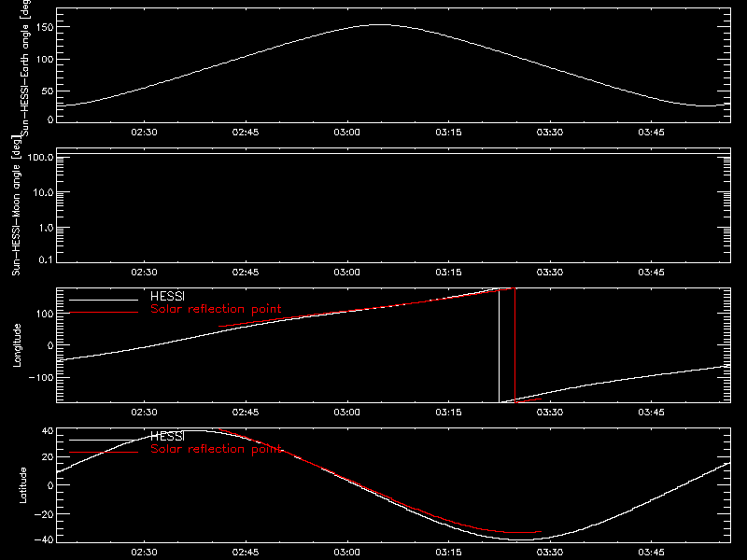The width and height of the screenshot is (747, 560).
Task: Click the red vertical wrap line in Longitude plot
Action: pyautogui.click(x=515, y=345)
